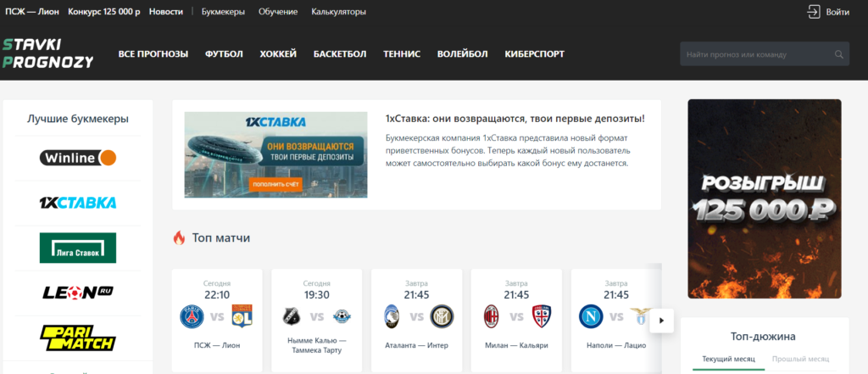Open Букмекеры in the top bar

(x=223, y=12)
